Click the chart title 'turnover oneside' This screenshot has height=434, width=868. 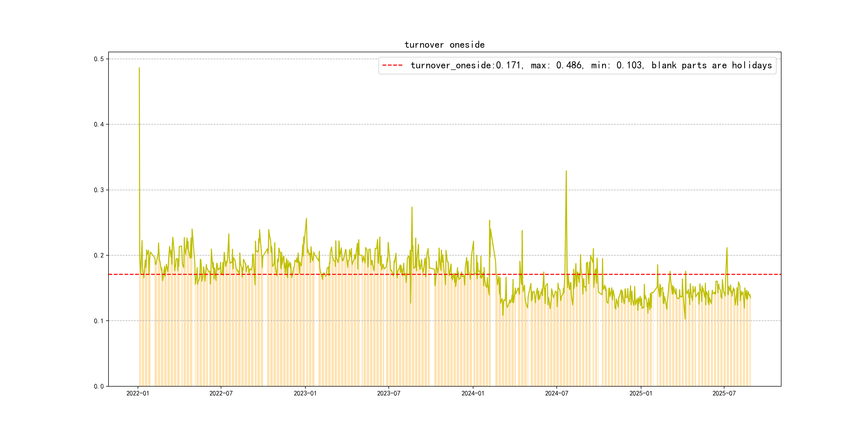(444, 45)
